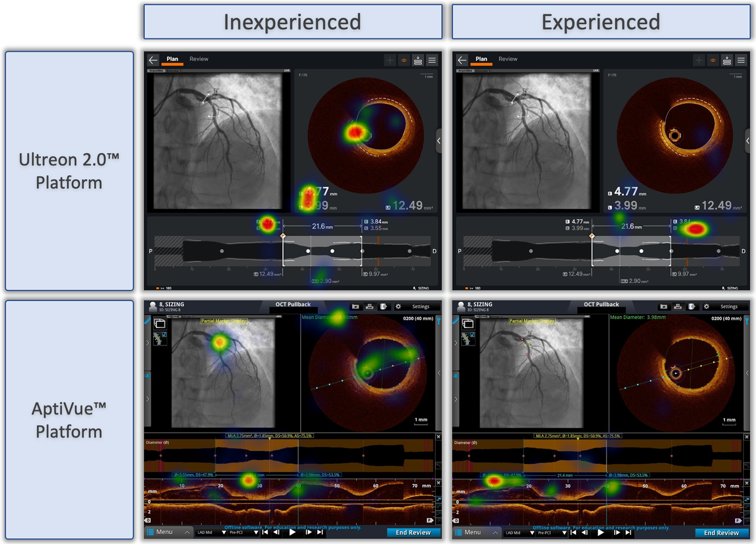Click print icon in Inexperienced AptiVue panel

point(369,307)
